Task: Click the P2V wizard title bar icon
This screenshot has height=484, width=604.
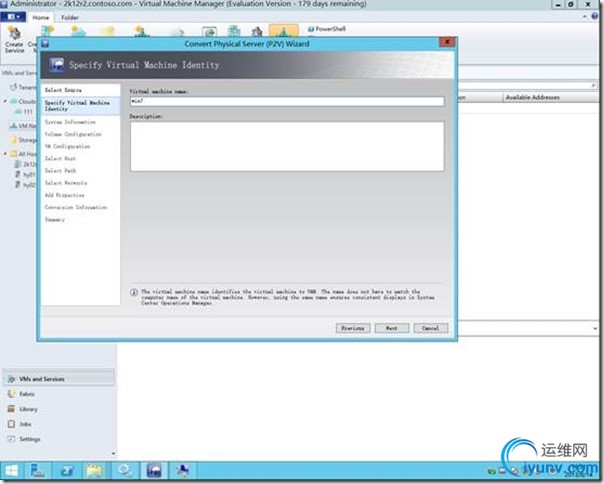Action: tap(45, 44)
